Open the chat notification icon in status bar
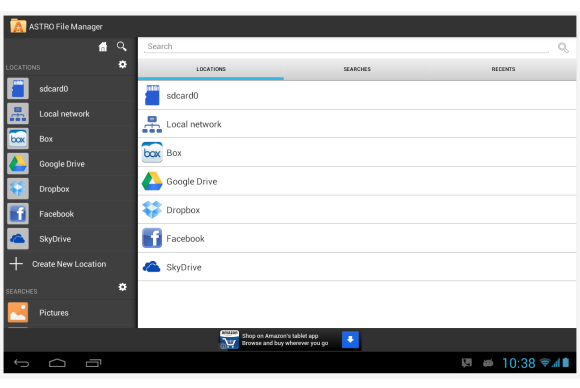Image resolution: width=580 pixels, height=388 pixels. [x=467, y=363]
